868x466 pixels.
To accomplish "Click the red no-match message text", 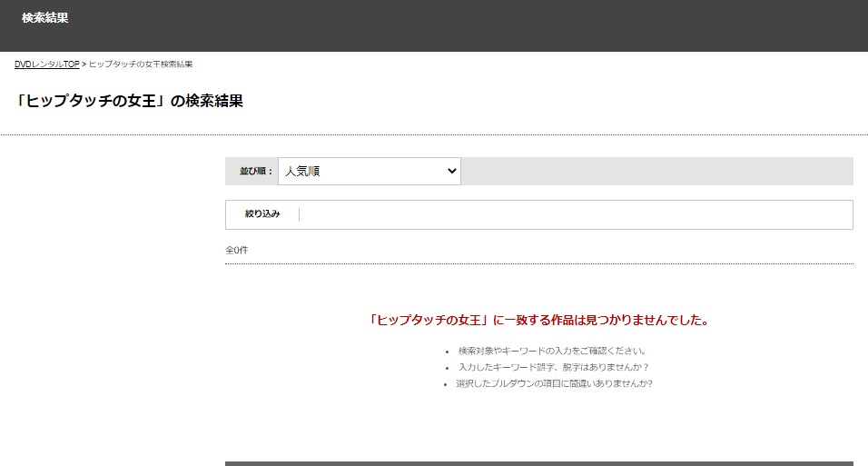I will pos(539,321).
